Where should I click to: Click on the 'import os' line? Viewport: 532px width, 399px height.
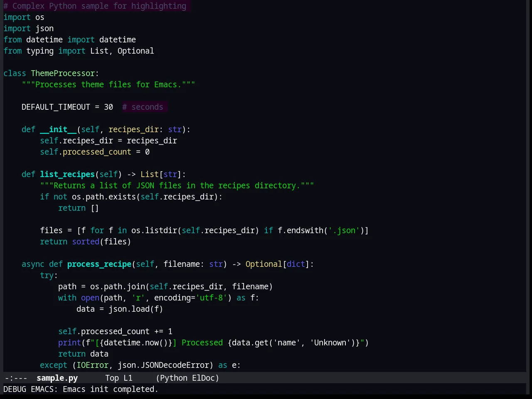[24, 17]
